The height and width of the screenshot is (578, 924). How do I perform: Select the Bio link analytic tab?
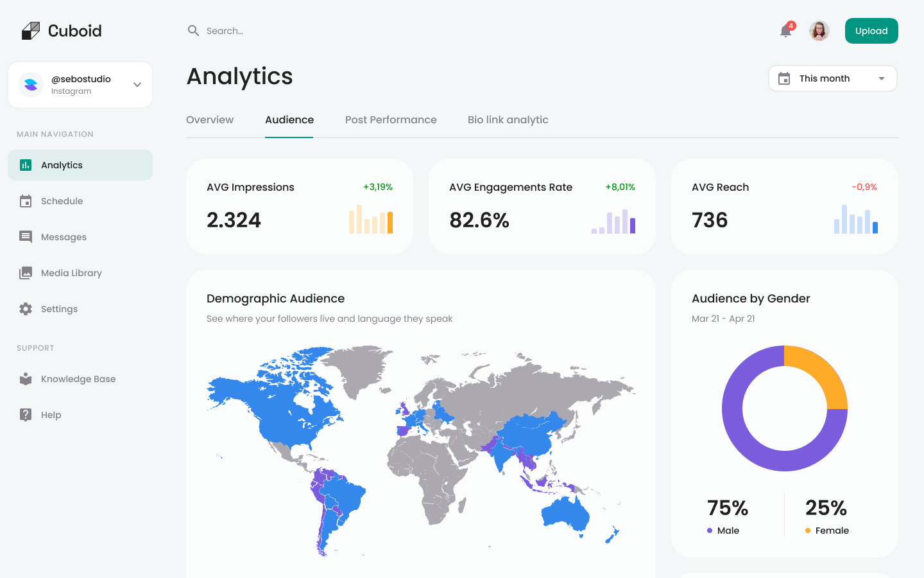click(508, 119)
